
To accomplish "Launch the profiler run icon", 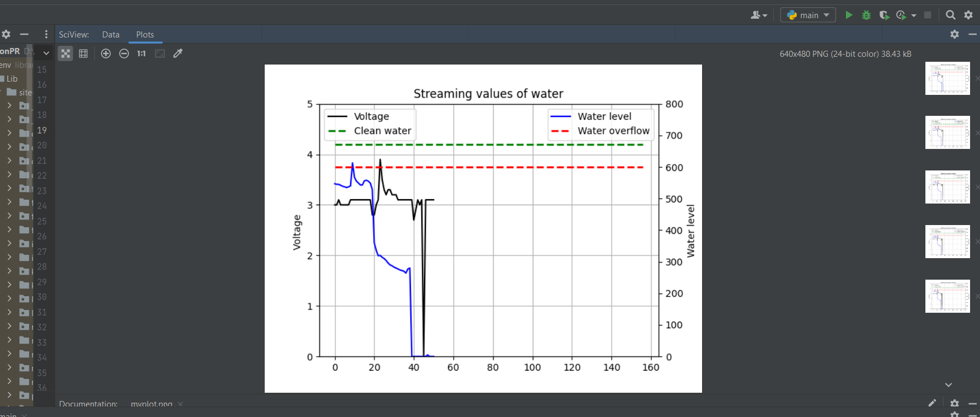I will (901, 15).
